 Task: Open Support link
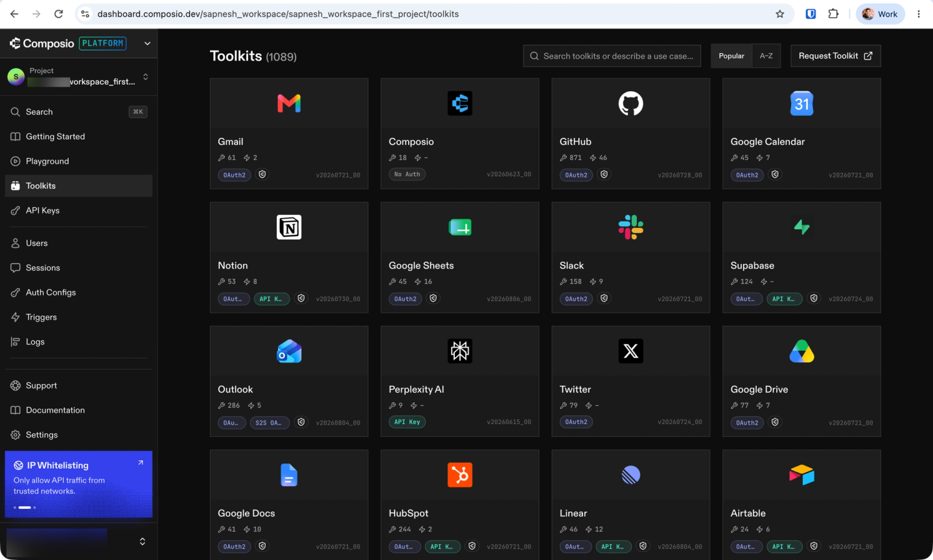[78, 386]
